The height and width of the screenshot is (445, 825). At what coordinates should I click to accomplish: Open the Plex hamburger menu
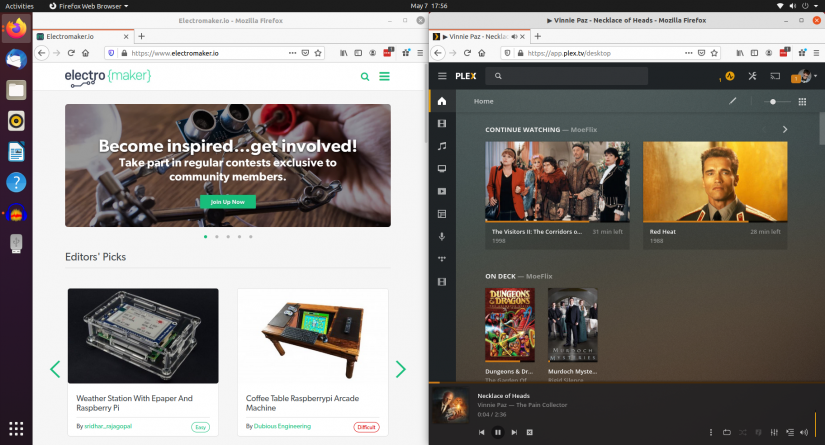point(442,76)
